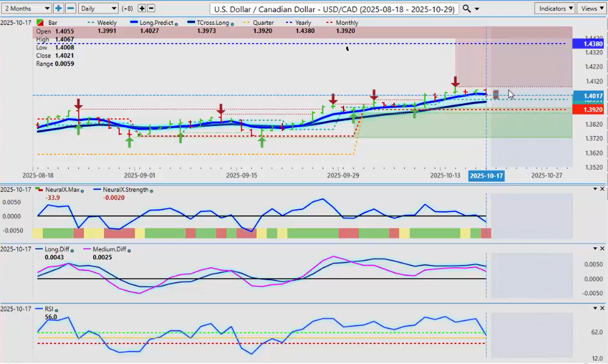
Task: Click the blue minus zoom-out button
Action: (70, 9)
